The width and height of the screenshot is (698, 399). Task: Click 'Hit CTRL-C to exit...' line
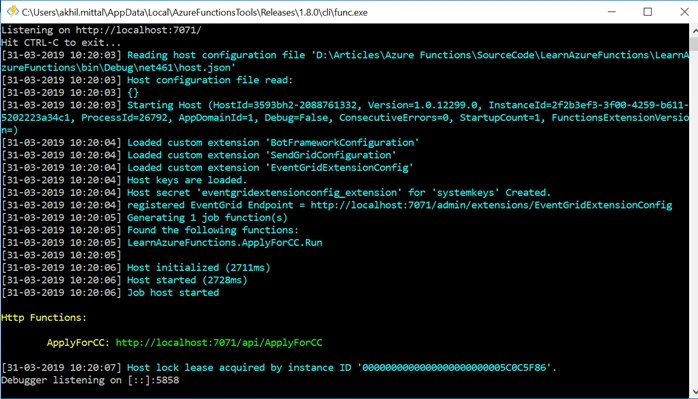tap(61, 43)
